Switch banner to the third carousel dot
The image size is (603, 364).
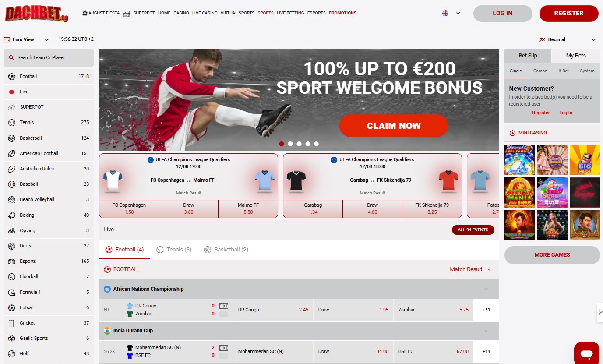[299, 144]
